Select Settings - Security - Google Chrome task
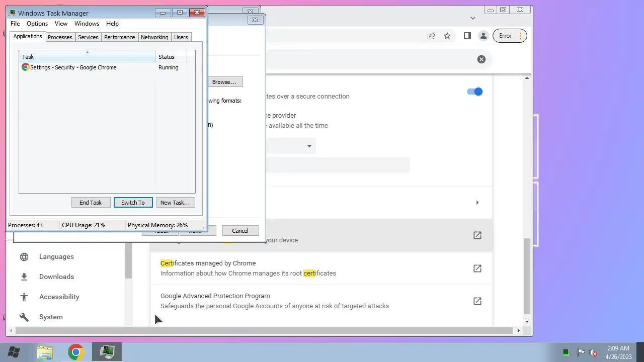 pos(73,67)
